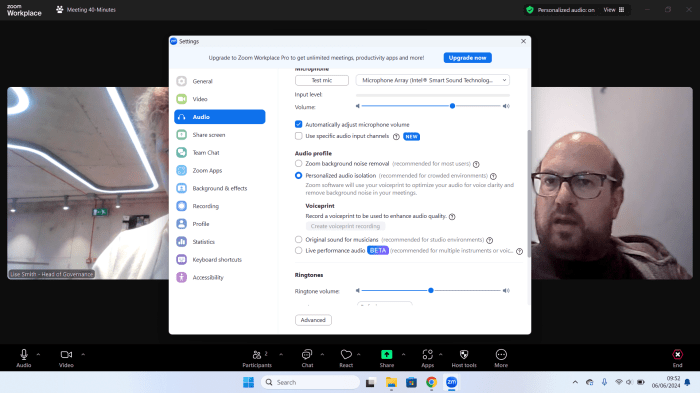Click the Ringtone volume slider handle
Screen dimensions: 700x393
point(431,291)
